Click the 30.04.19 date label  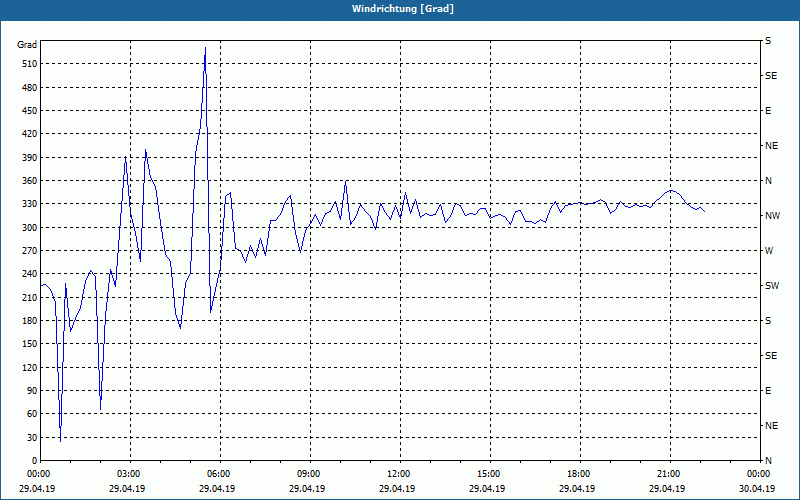[757, 489]
